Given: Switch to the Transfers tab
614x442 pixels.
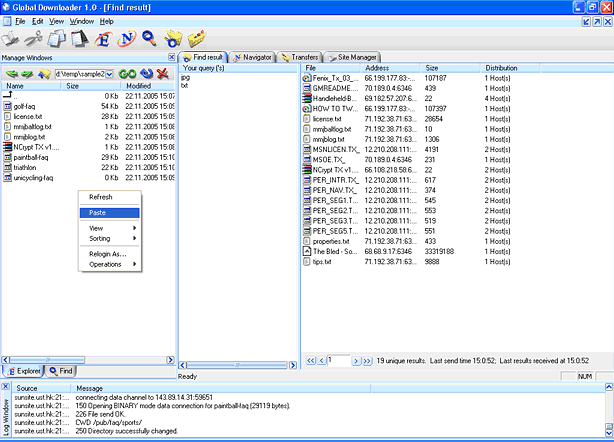Looking at the screenshot, I should click(x=300, y=57).
